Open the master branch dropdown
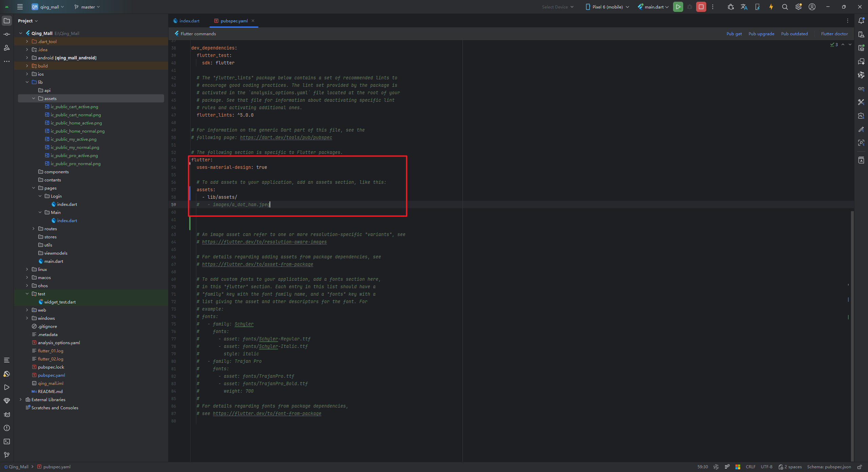Viewport: 868px width, 472px height. click(x=87, y=7)
